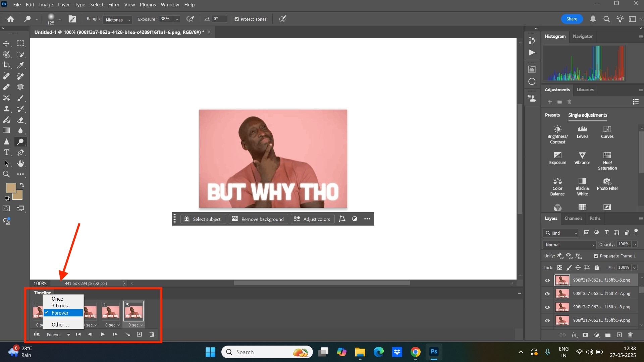Open the Curves adjustment
Image resolution: width=644 pixels, height=362 pixels.
[607, 132]
